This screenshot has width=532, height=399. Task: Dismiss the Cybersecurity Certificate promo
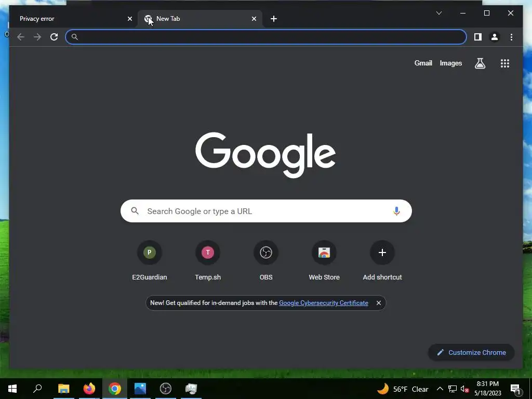click(379, 303)
